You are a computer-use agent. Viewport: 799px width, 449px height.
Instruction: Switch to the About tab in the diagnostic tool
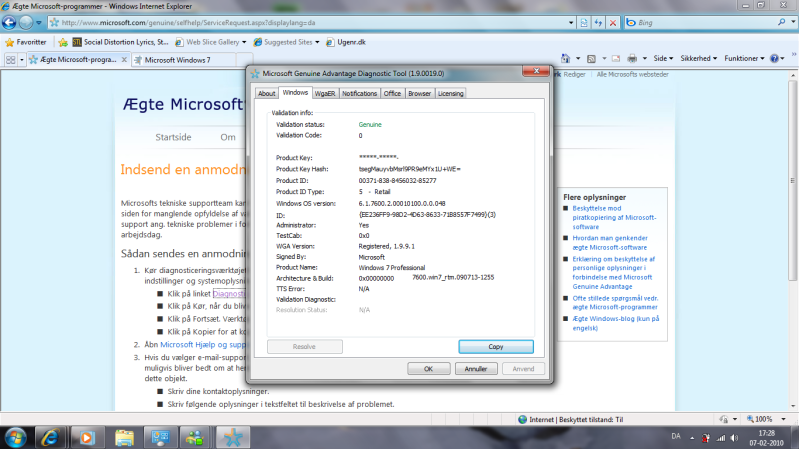tap(267, 93)
